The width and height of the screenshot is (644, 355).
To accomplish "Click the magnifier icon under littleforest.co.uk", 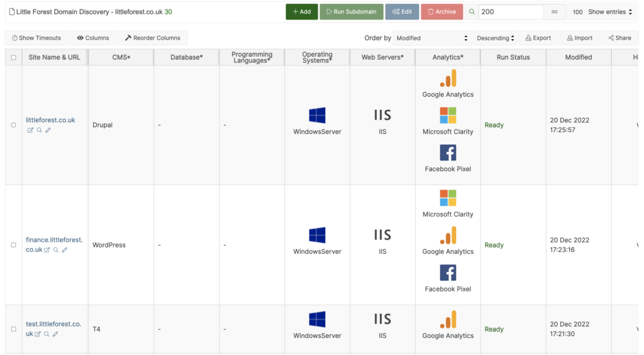I will [x=40, y=130].
